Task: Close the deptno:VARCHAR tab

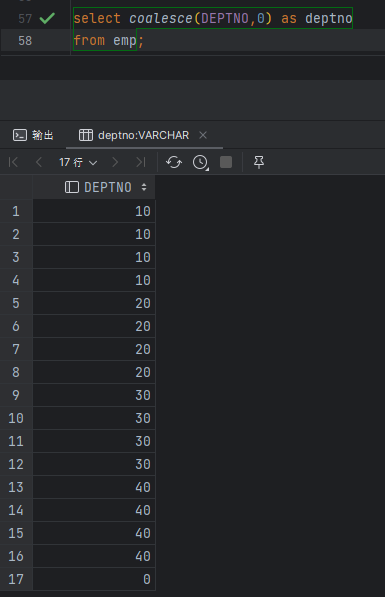Action: 203,135
